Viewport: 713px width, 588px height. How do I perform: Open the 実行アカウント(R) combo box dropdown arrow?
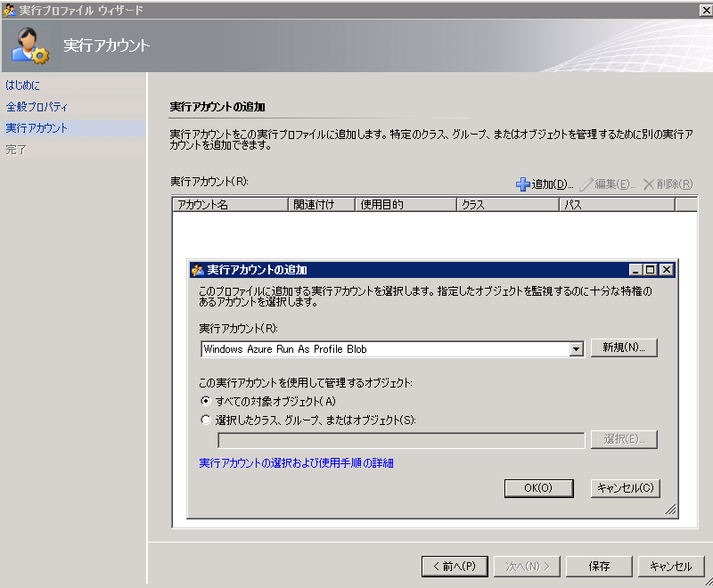coord(576,349)
